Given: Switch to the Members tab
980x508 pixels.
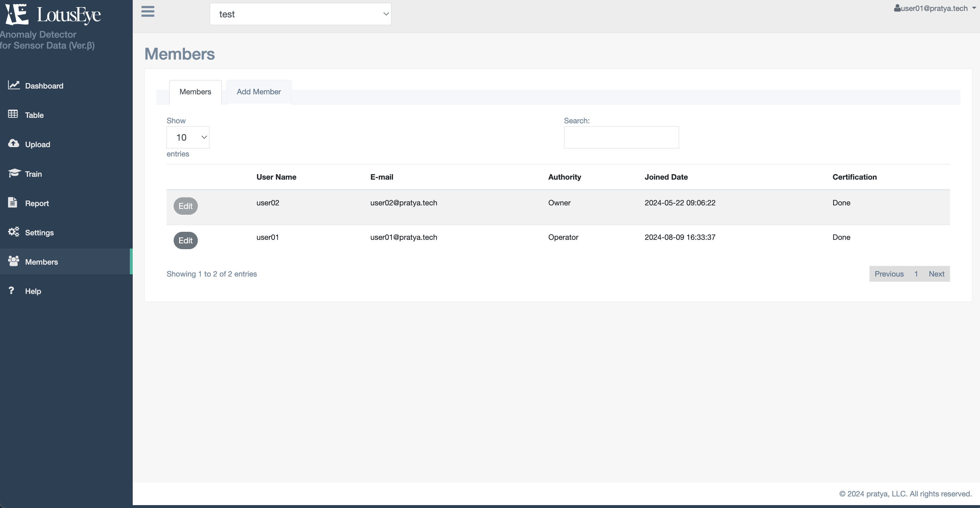Looking at the screenshot, I should point(195,91).
